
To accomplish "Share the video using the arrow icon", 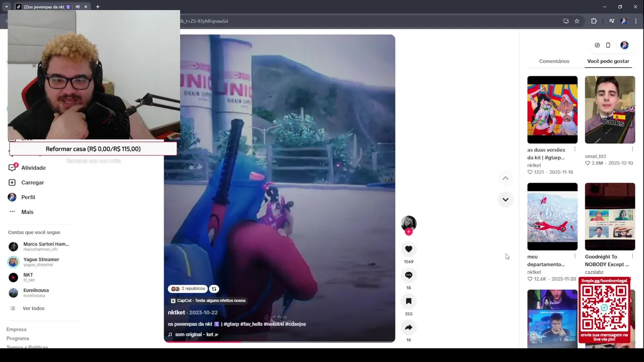I will [409, 327].
